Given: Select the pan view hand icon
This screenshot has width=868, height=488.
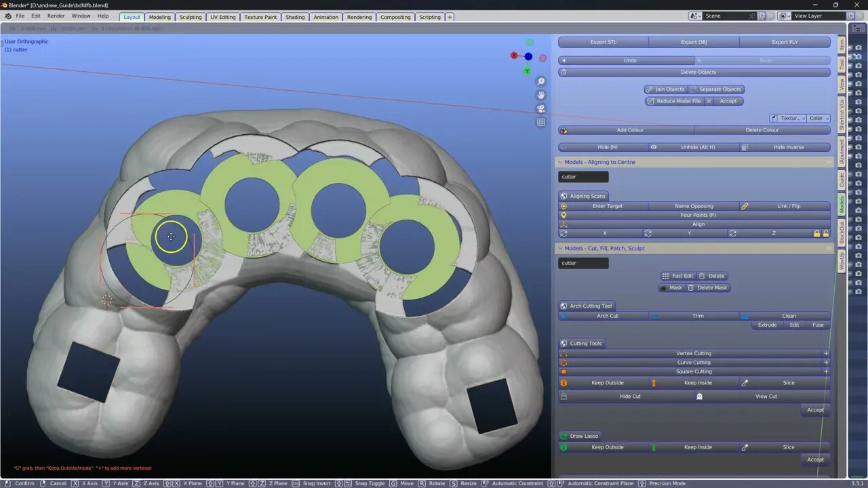Looking at the screenshot, I should (x=540, y=96).
